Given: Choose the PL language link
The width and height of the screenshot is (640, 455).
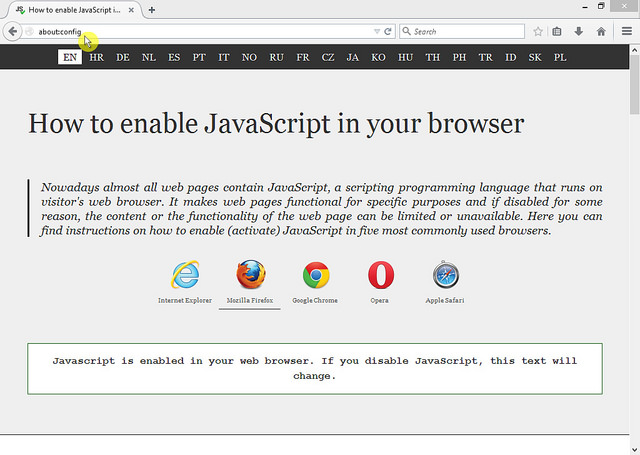Looking at the screenshot, I should (560, 58).
